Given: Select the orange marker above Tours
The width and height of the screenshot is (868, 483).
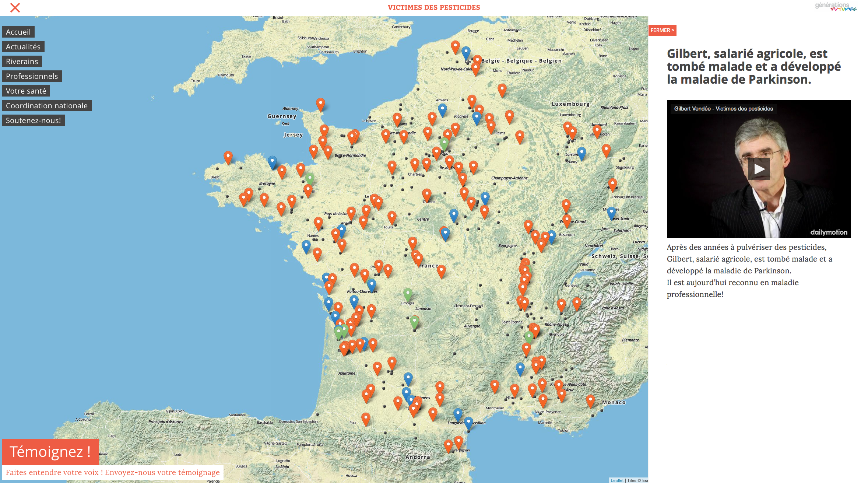Looking at the screenshot, I should 392,218.
